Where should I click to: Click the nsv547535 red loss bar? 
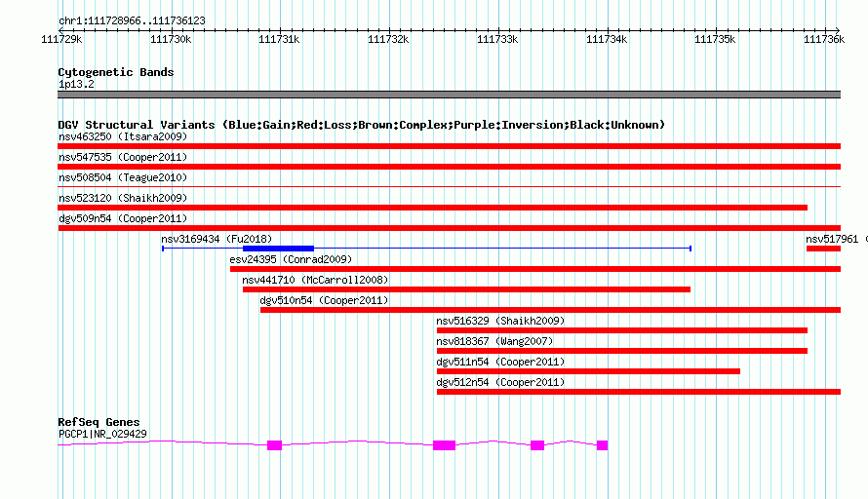pos(449,167)
